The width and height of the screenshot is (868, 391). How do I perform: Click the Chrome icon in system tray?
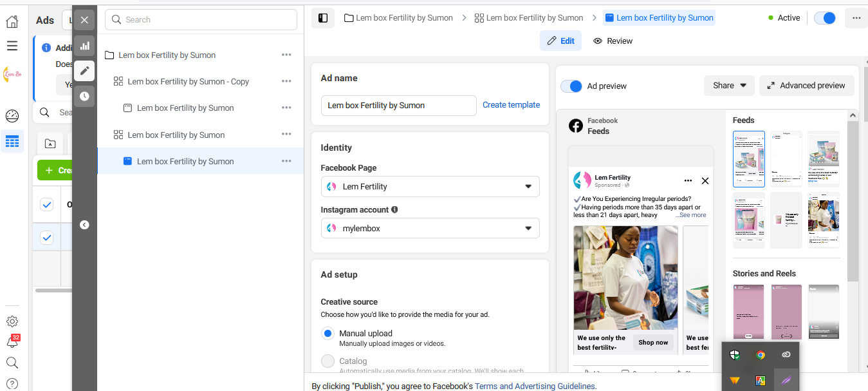click(761, 354)
